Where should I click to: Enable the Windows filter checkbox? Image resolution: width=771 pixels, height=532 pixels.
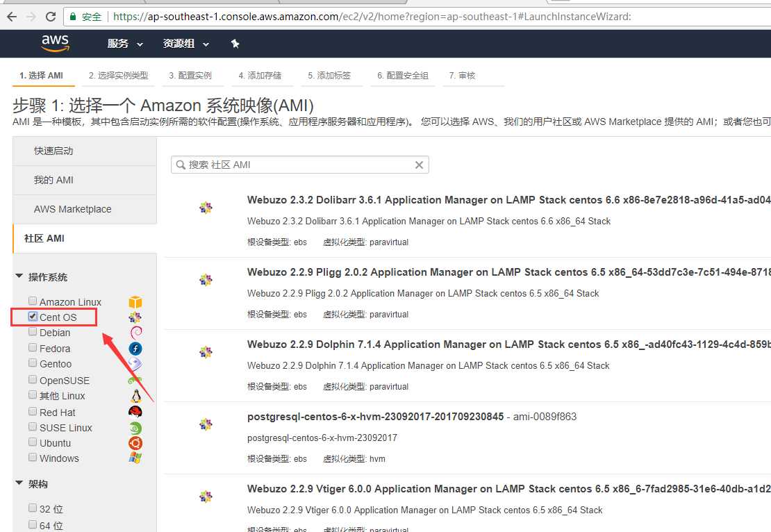click(33, 457)
